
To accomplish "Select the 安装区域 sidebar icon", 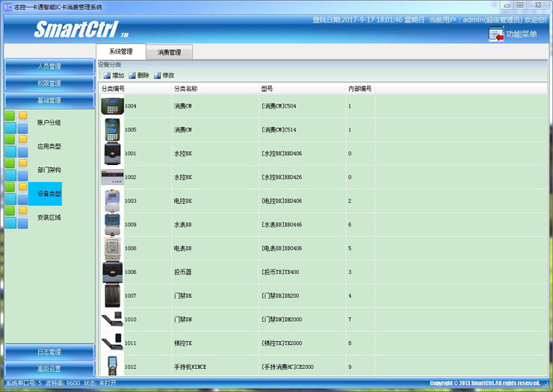I will [16, 217].
